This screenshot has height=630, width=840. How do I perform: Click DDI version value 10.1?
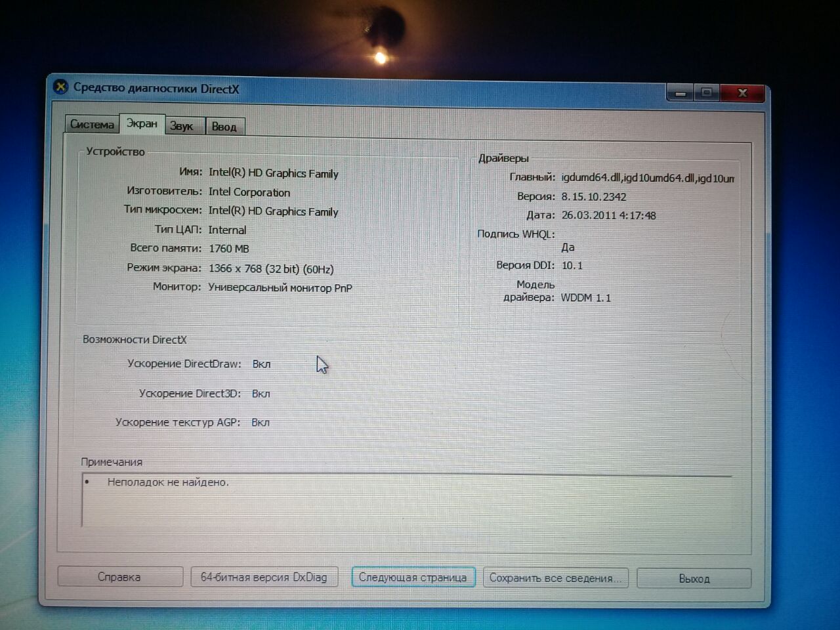pos(572,266)
